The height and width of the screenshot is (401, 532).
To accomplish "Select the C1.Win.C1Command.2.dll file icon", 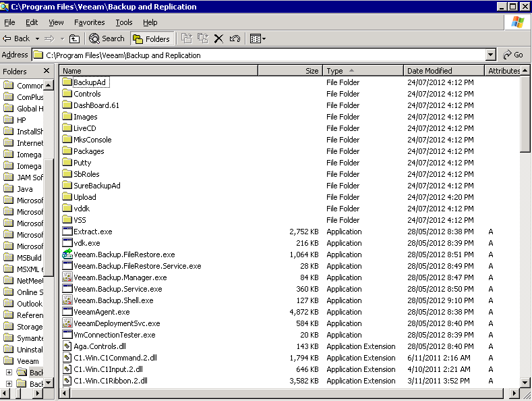I will (67, 358).
